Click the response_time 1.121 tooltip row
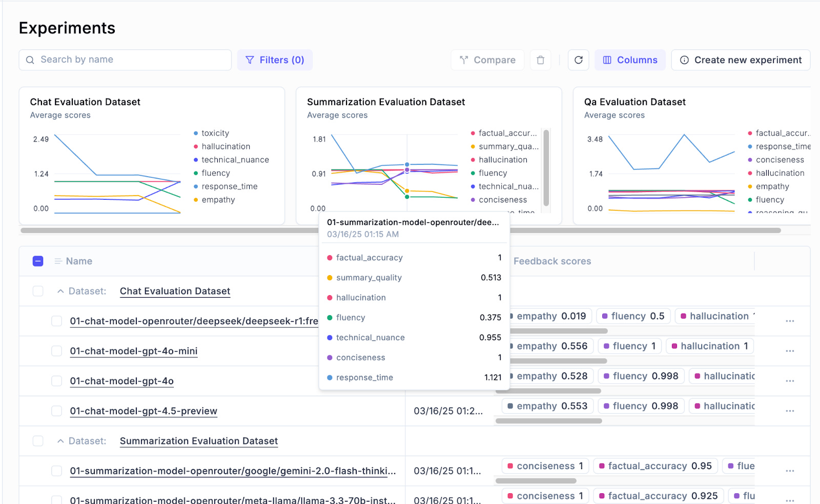820x504 pixels. pos(414,377)
